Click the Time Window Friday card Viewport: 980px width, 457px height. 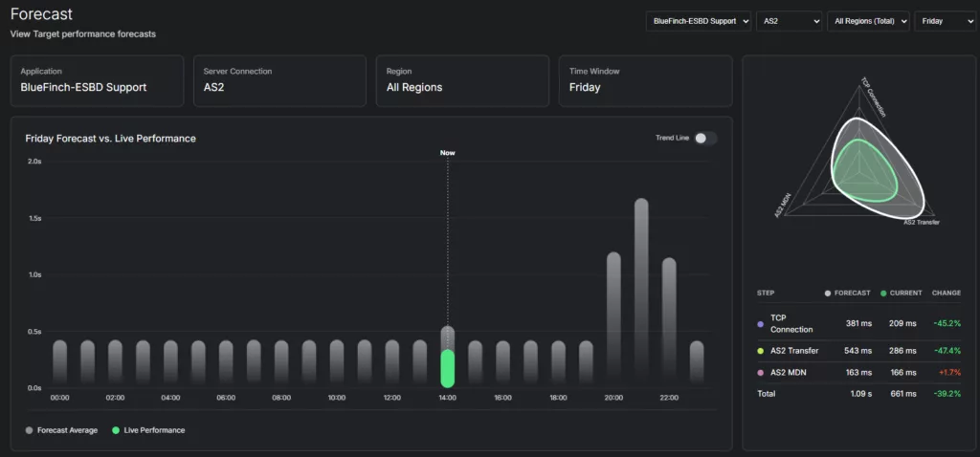[645, 79]
